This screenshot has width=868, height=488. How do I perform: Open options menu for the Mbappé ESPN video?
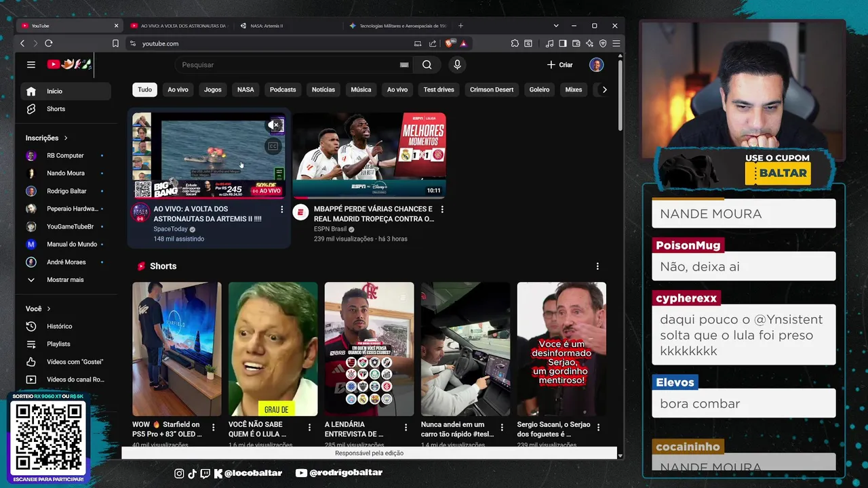(x=442, y=209)
